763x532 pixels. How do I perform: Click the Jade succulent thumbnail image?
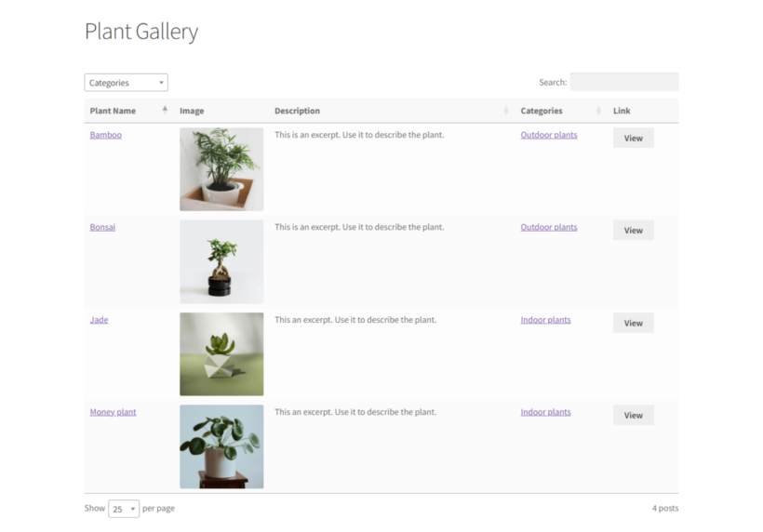point(221,354)
